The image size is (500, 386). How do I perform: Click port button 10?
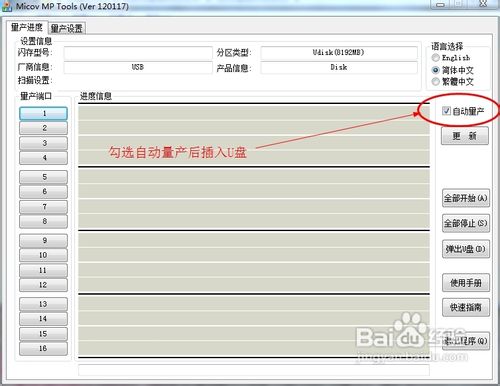coord(44,255)
